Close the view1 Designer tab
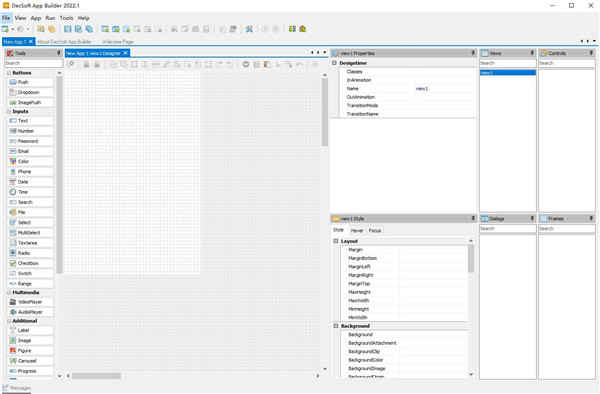The width and height of the screenshot is (600, 394). click(125, 53)
